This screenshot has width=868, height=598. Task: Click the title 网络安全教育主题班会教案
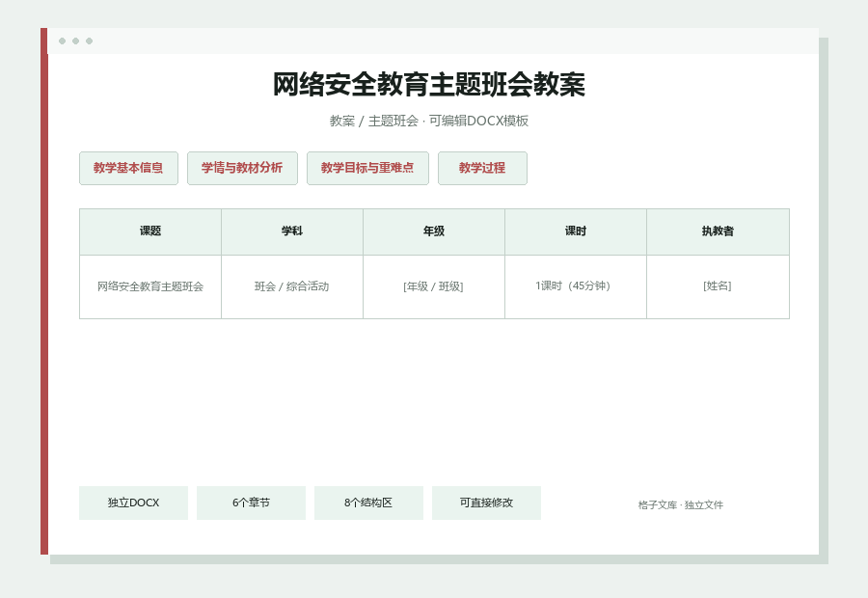(x=429, y=85)
